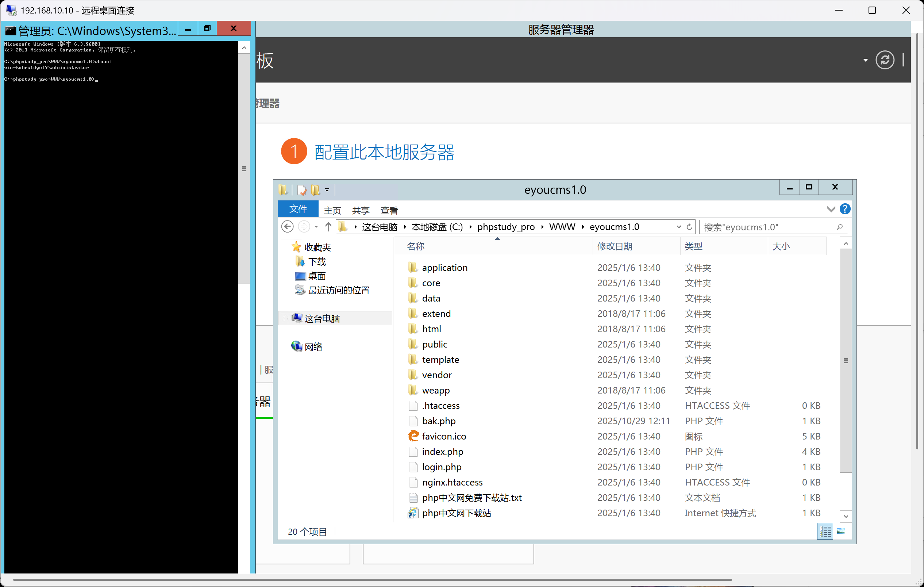Screen dimensions: 924x587
Task: Open the Help question-mark icon
Action: [x=845, y=209]
